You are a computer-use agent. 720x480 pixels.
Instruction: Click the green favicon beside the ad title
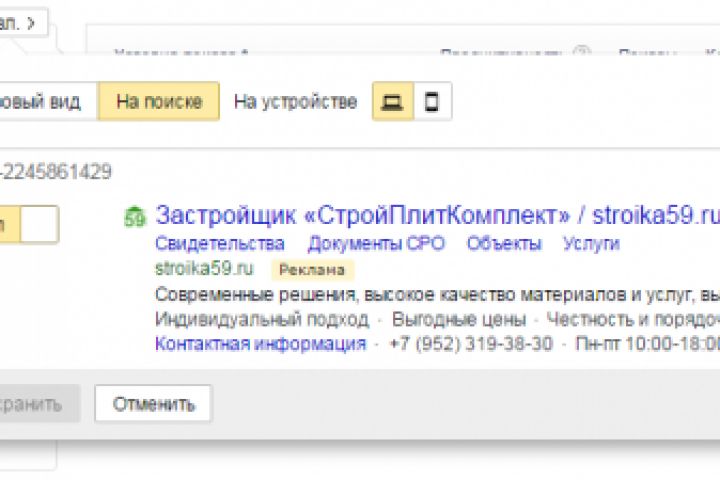134,217
